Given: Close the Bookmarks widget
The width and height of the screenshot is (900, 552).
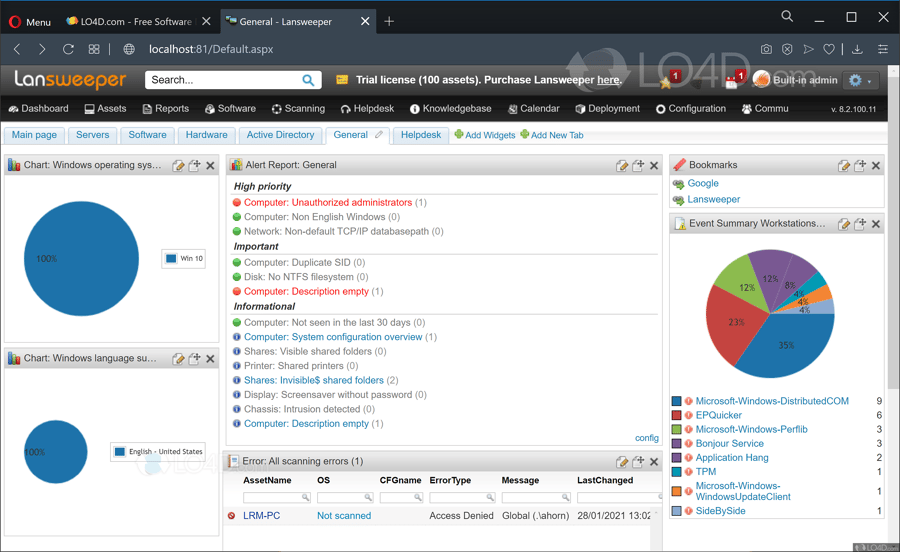Looking at the screenshot, I should (x=876, y=165).
